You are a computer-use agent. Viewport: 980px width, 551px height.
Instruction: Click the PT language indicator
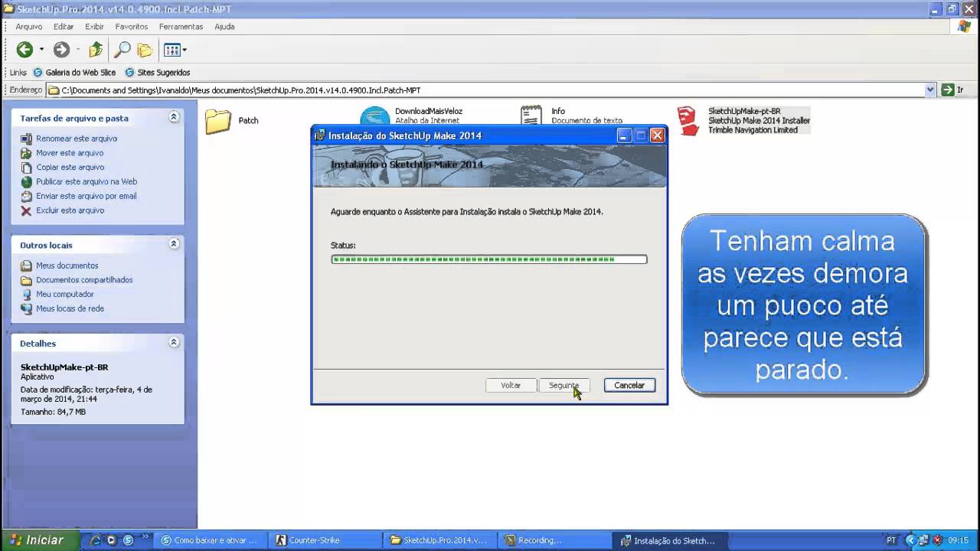(x=891, y=540)
